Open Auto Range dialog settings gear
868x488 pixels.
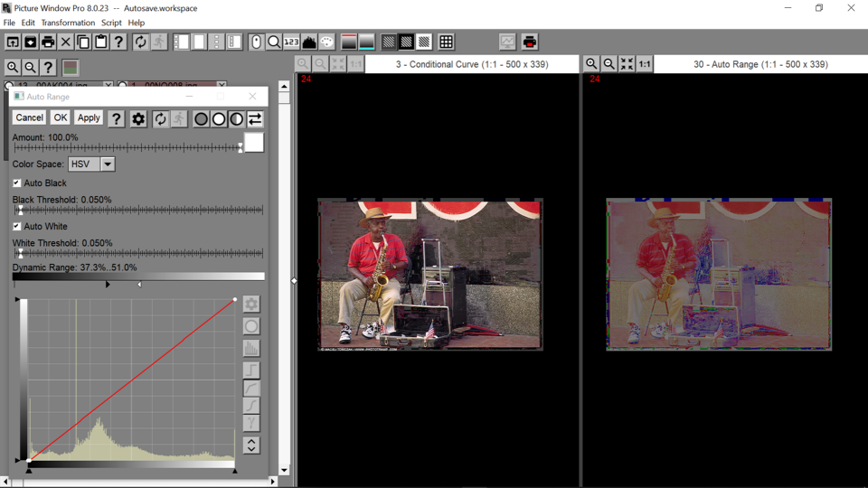[x=138, y=119]
